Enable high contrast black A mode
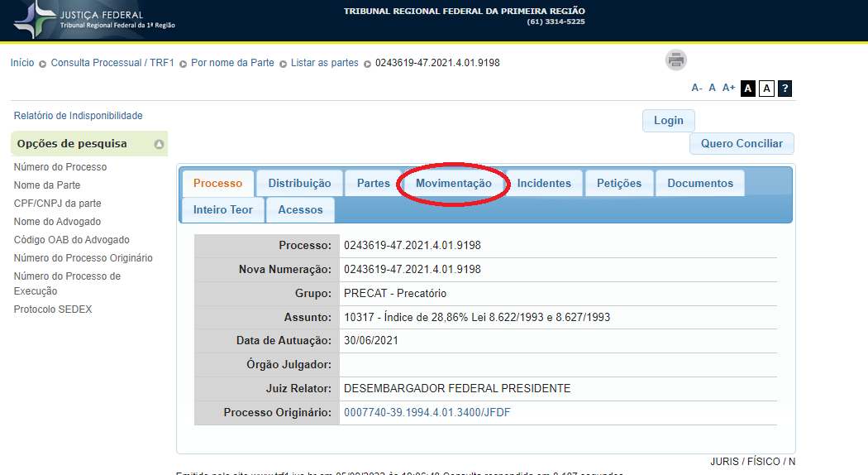868x475 pixels. coord(747,89)
